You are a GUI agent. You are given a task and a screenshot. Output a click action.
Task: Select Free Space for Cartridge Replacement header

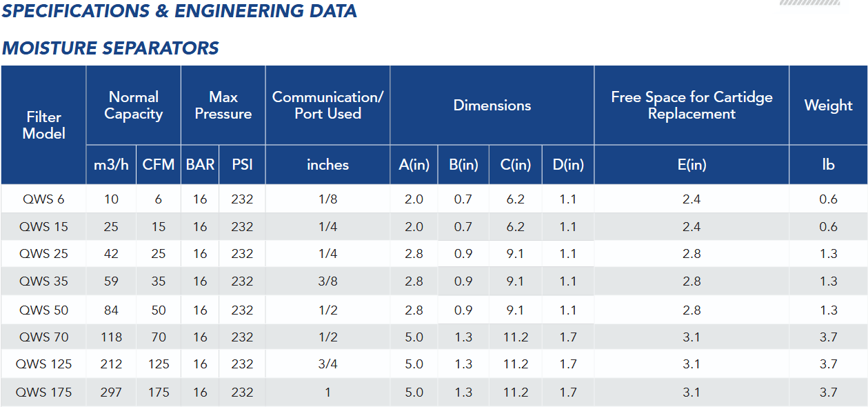(692, 106)
